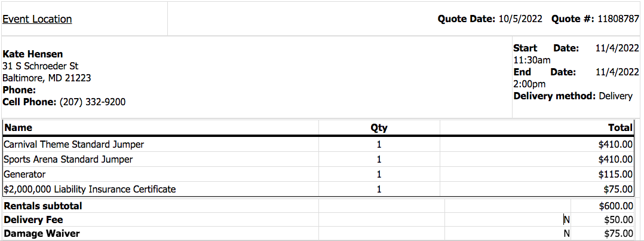Click the N marker beside Damage Waiver amount

coord(566,234)
